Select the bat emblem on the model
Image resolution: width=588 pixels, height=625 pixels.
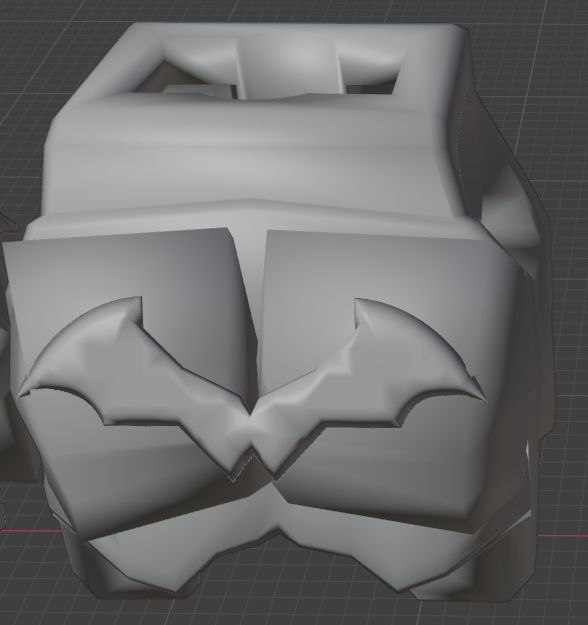tap(252, 389)
